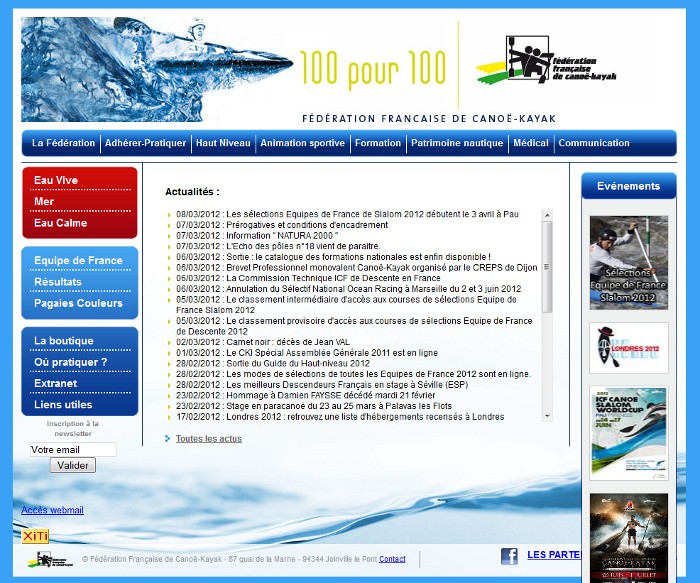Image resolution: width=700 pixels, height=583 pixels.
Task: Click the small federation logo in footer
Action: 50,559
